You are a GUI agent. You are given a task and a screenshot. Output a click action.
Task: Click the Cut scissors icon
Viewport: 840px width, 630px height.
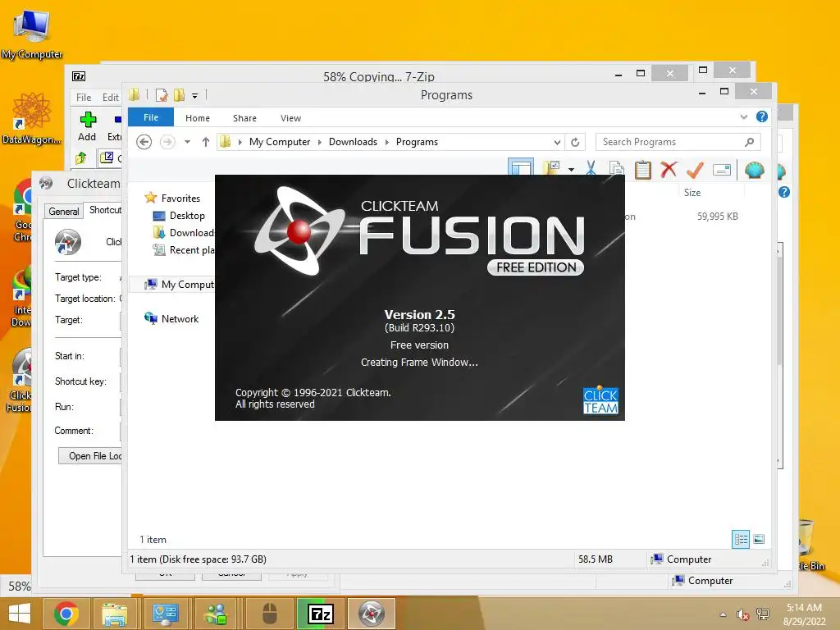[591, 169]
